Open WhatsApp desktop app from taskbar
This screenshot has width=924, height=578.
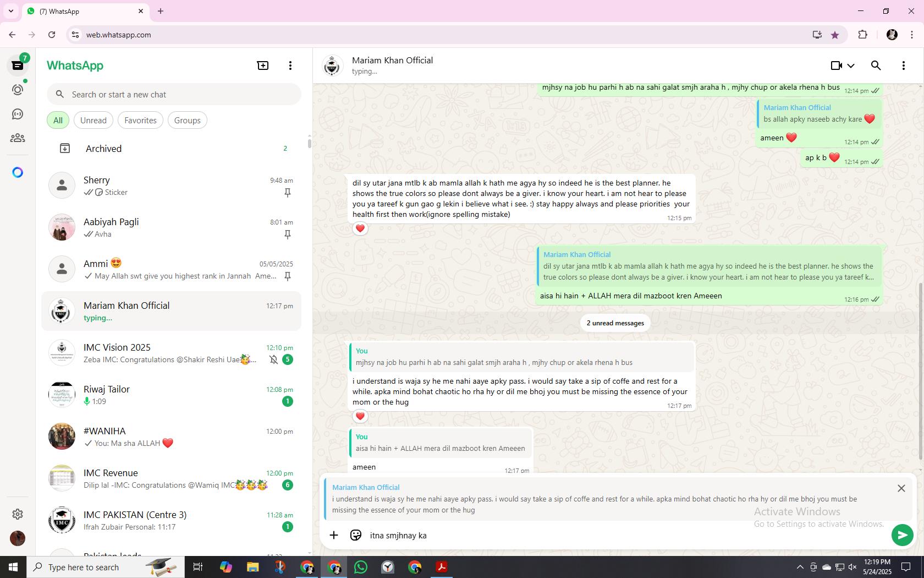coord(361,567)
